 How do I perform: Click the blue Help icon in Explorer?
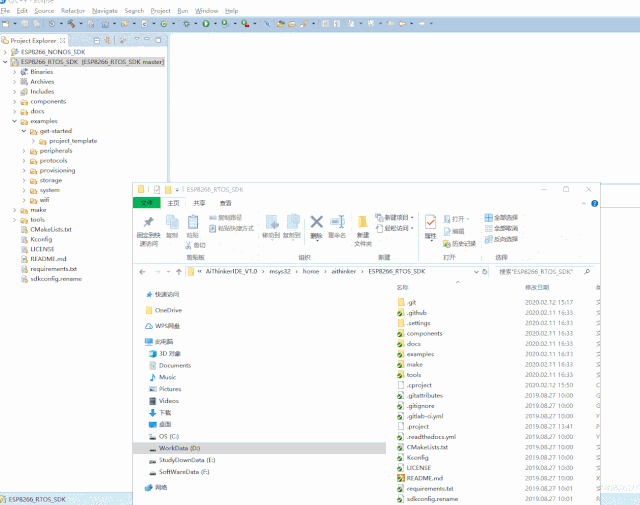point(594,203)
